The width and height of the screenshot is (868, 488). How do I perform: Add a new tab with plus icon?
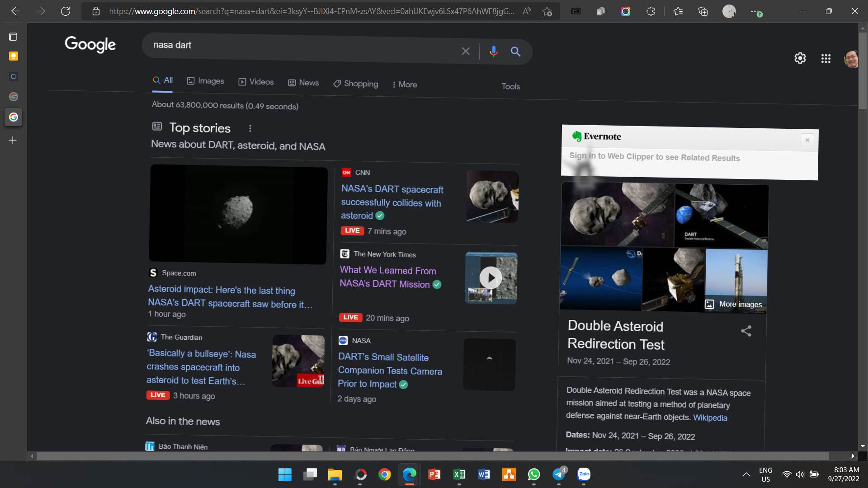click(x=13, y=141)
